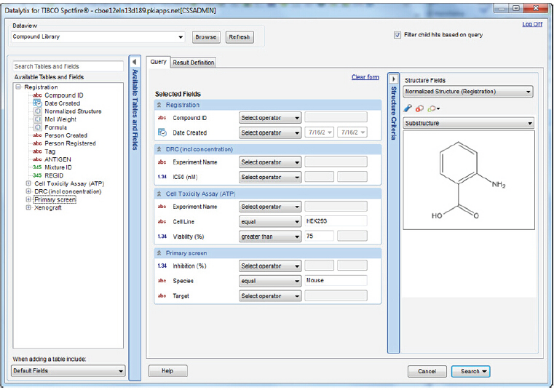Click the Inhibition numeric type icon
The image size is (554, 391).
(162, 266)
